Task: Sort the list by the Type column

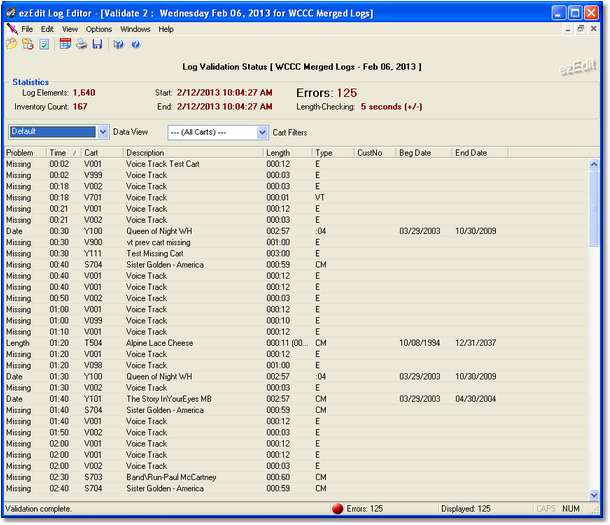Action: (333, 153)
